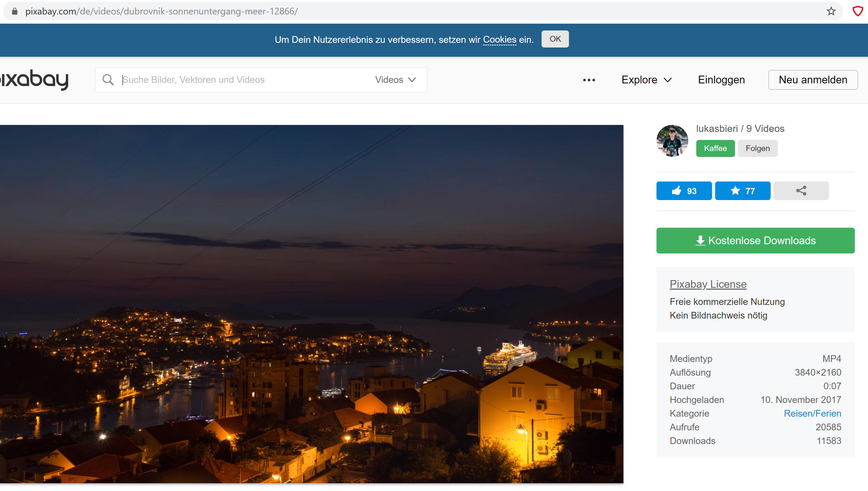The width and height of the screenshot is (868, 491).
Task: Click the Kaffee donate button
Action: tap(715, 148)
